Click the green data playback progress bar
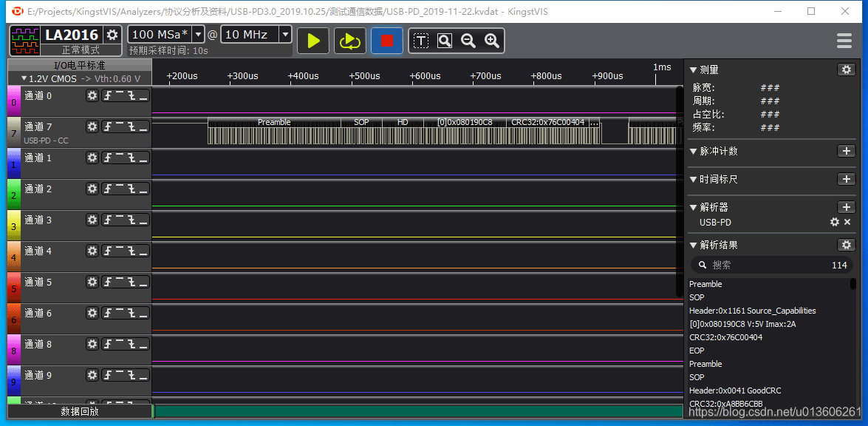 coord(418,412)
